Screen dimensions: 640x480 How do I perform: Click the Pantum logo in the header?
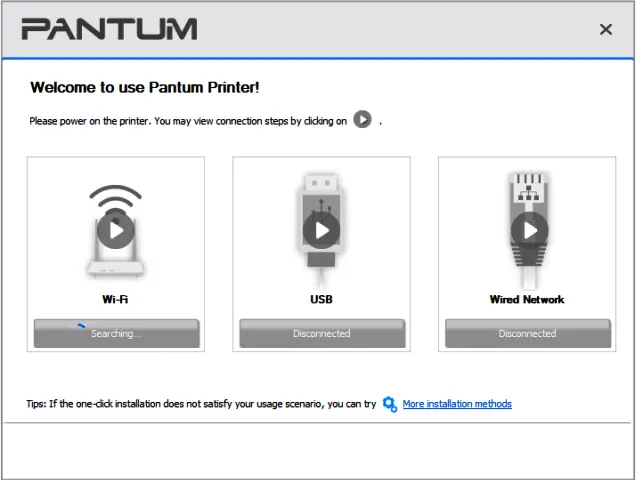click(x=109, y=29)
